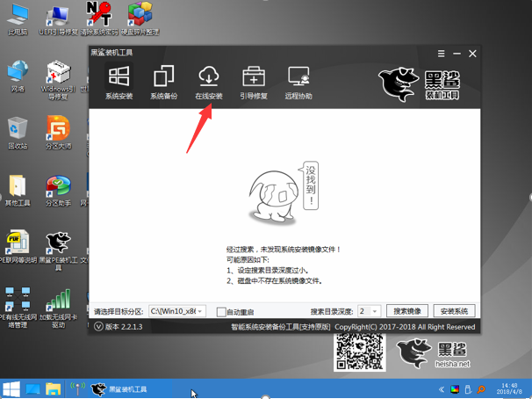The height and width of the screenshot is (399, 532).
Task: Open the hamburger menu in title bar
Action: click(x=442, y=54)
